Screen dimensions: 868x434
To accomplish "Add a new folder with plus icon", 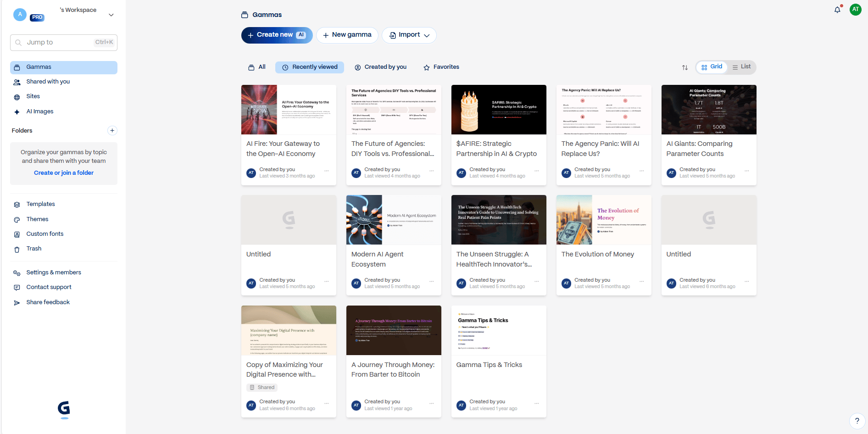I will pos(112,131).
